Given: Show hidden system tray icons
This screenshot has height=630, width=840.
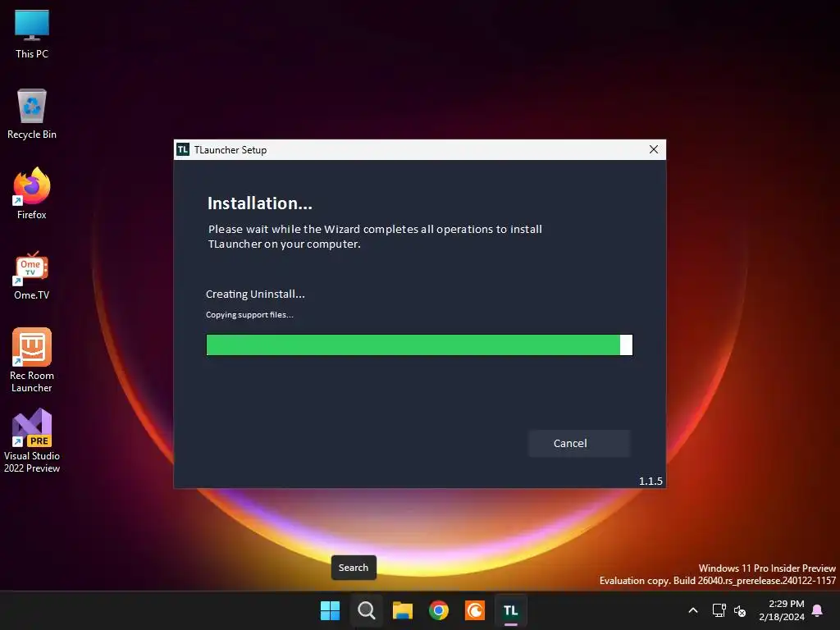Looking at the screenshot, I should 692,610.
